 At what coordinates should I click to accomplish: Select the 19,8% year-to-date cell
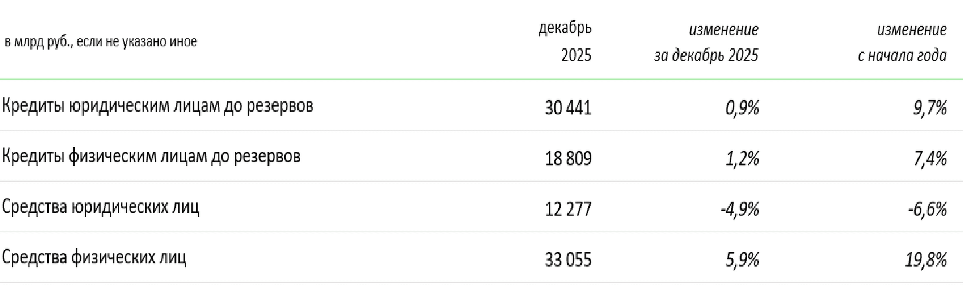926,260
